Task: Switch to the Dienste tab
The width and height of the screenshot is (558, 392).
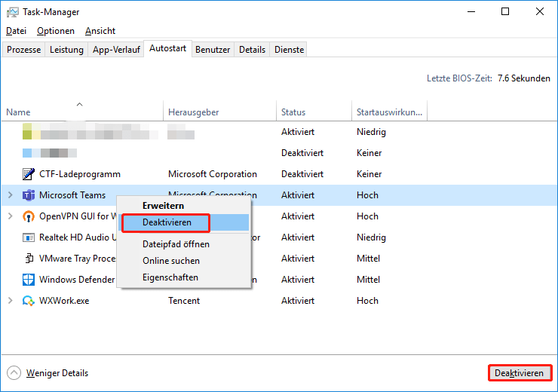Action: coord(289,50)
